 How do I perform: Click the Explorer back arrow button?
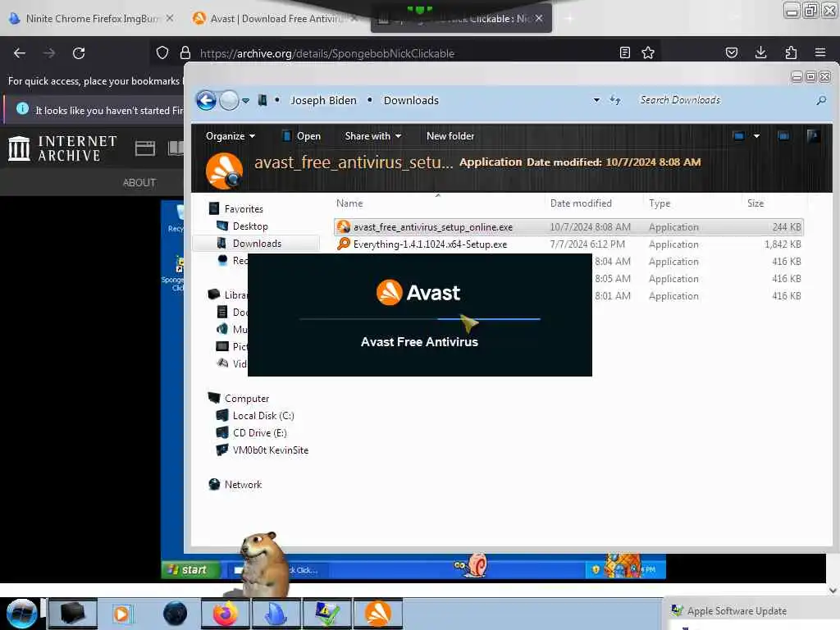pyautogui.click(x=206, y=100)
